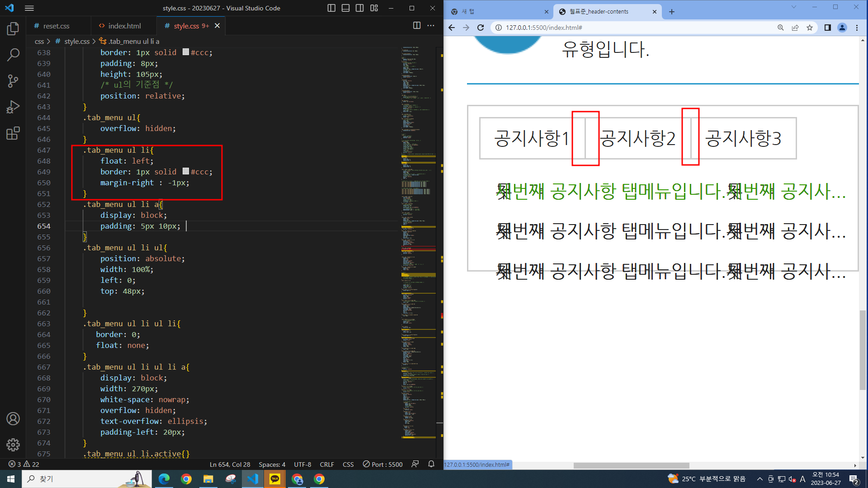
Task: Open Source Control view
Action: 13,81
